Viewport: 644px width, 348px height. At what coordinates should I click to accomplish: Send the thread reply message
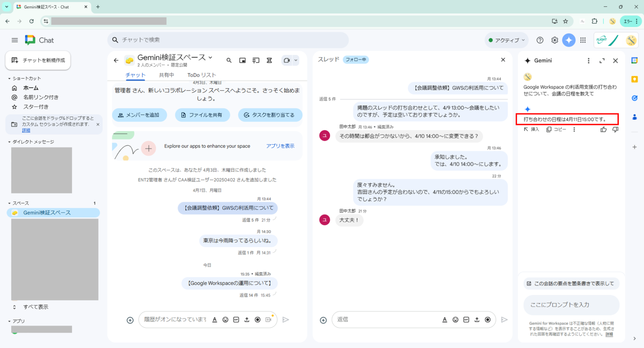pos(504,320)
